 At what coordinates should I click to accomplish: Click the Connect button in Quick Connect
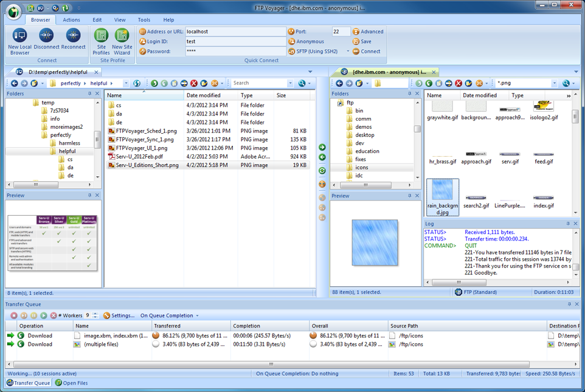coord(366,52)
